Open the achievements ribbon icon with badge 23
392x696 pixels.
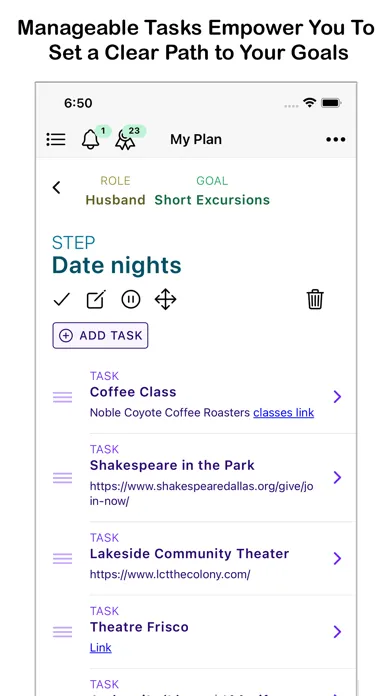125,140
